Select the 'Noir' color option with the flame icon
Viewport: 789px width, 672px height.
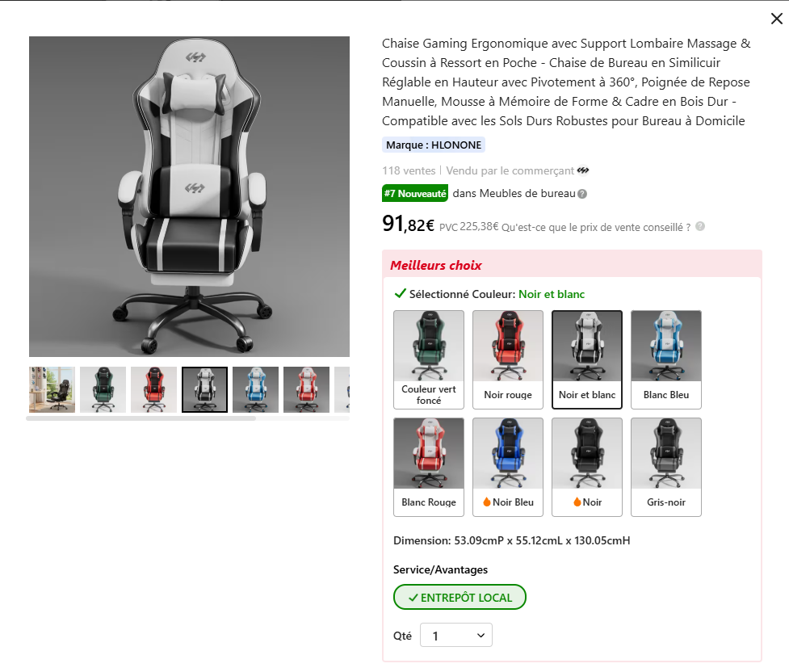[x=587, y=467]
